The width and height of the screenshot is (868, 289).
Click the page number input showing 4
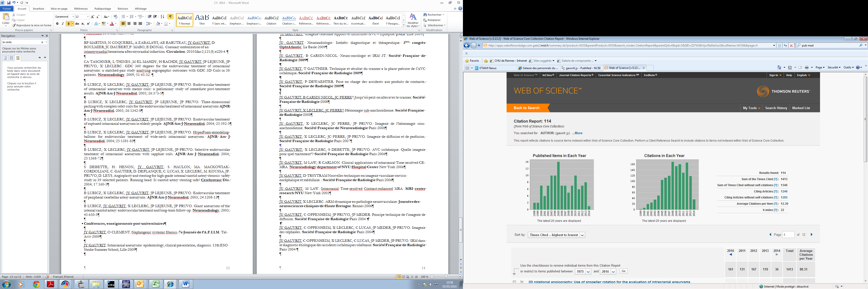pos(788,235)
